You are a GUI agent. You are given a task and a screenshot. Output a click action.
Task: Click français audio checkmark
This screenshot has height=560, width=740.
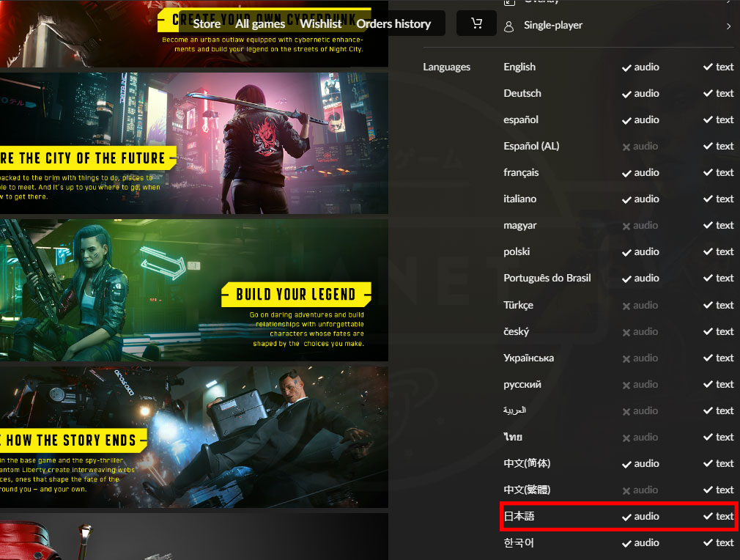[x=626, y=173]
